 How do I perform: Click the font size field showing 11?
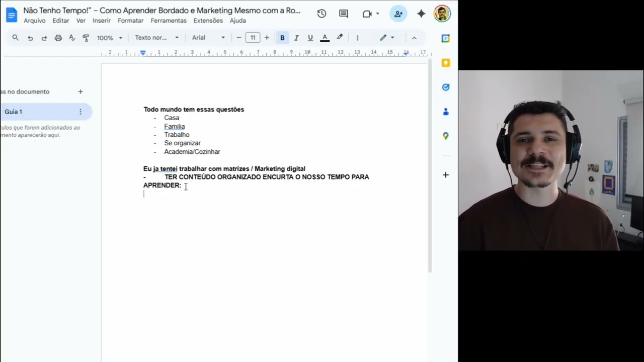tap(253, 38)
